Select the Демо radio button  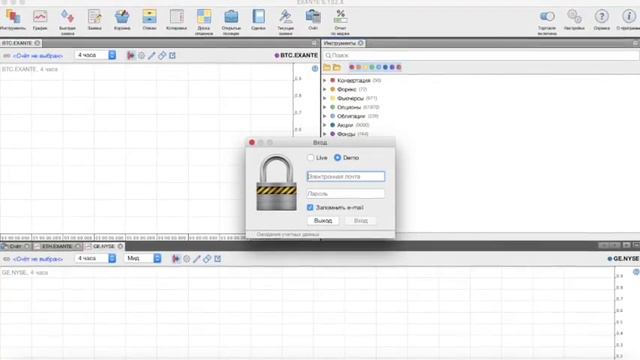point(338,158)
